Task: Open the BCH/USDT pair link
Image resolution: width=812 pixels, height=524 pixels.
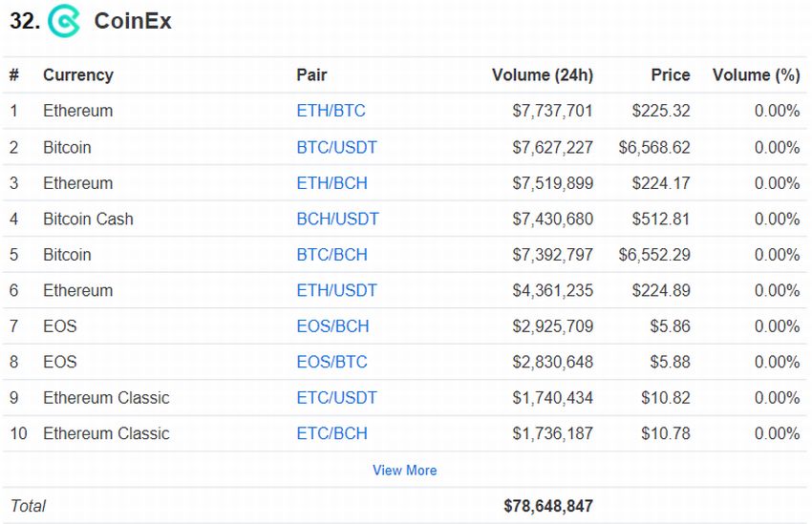Action: [337, 219]
